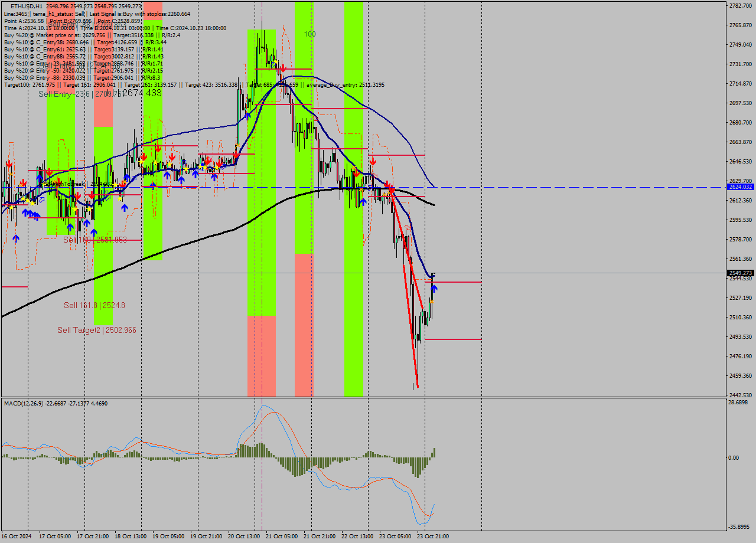Click the blue 2624.032 price tag

(x=741, y=187)
